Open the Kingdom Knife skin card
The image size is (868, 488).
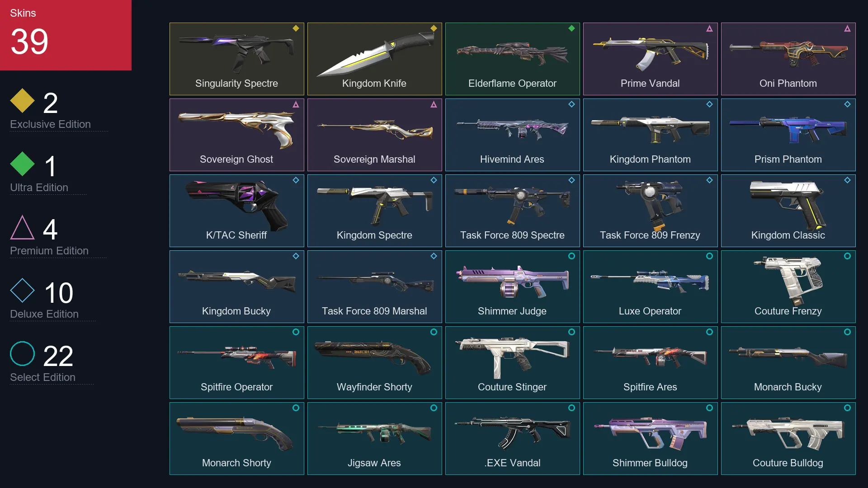(374, 59)
